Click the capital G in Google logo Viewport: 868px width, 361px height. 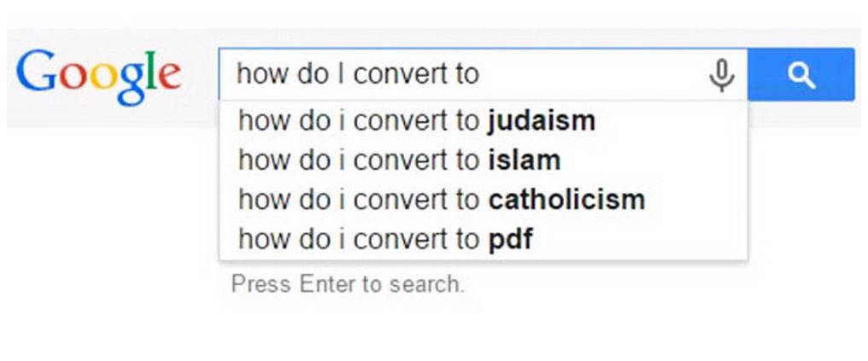coord(37,70)
